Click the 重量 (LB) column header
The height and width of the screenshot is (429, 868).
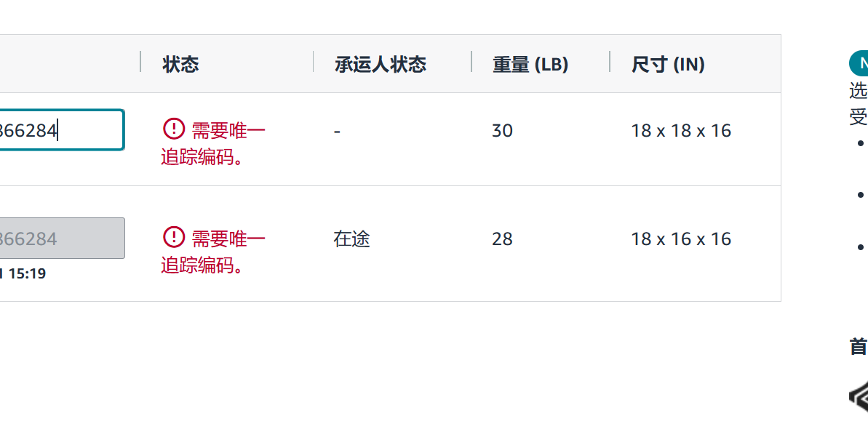click(x=530, y=65)
